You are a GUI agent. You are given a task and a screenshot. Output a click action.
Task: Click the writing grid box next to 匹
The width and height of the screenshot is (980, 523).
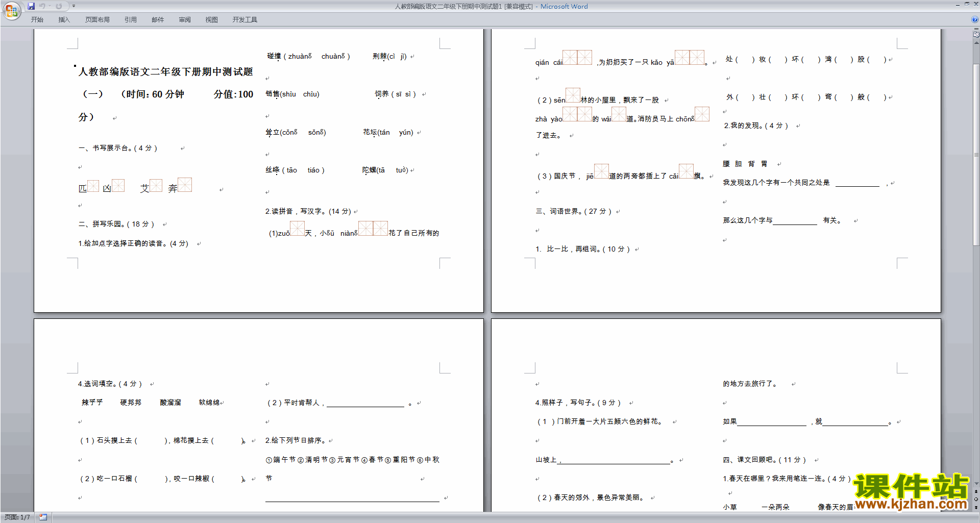point(93,186)
